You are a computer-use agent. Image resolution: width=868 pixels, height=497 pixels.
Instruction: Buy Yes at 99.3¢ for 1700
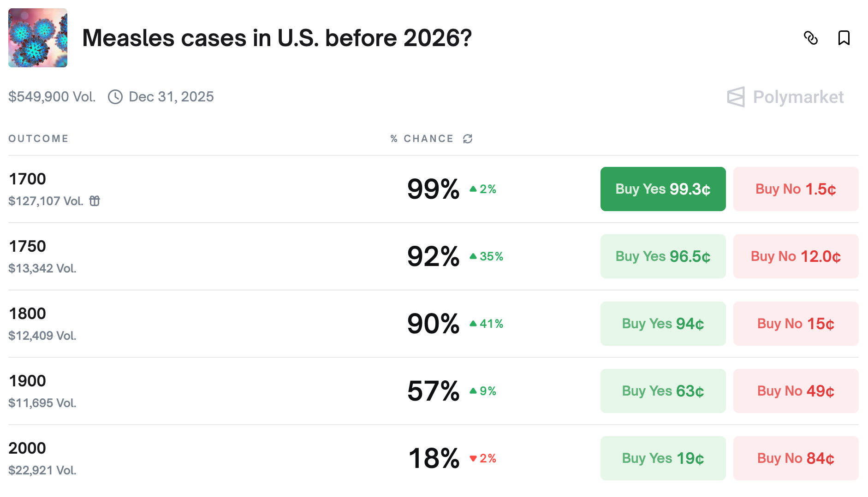coord(663,189)
